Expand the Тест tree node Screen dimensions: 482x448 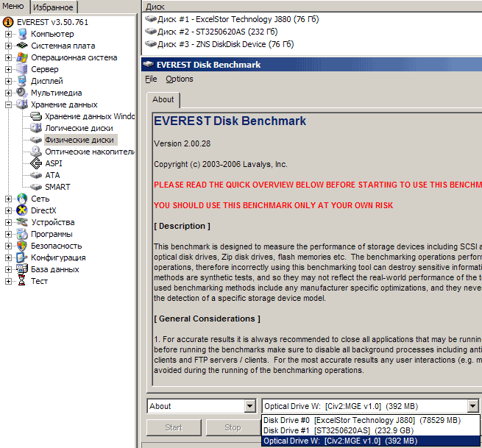click(8, 281)
